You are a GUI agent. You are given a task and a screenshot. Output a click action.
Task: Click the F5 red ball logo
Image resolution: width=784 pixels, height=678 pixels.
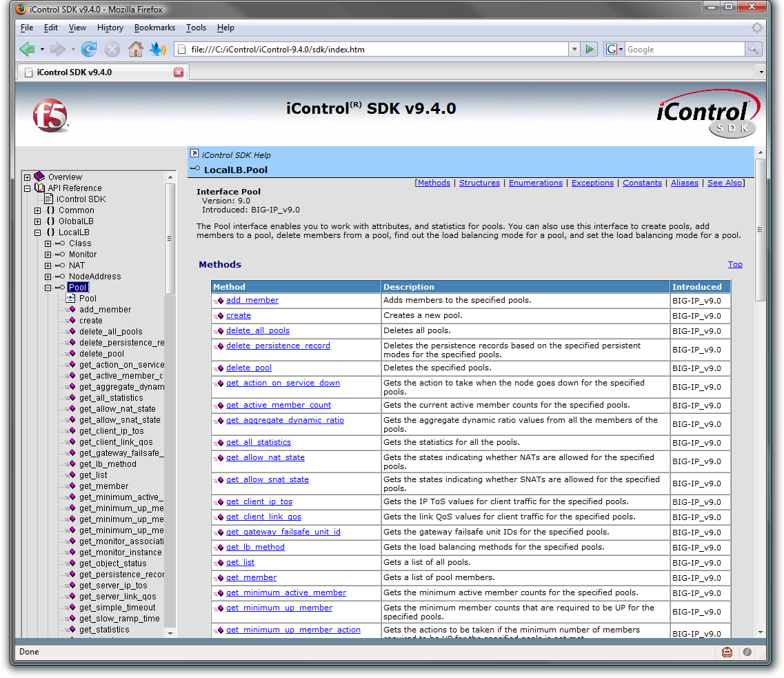(50, 115)
